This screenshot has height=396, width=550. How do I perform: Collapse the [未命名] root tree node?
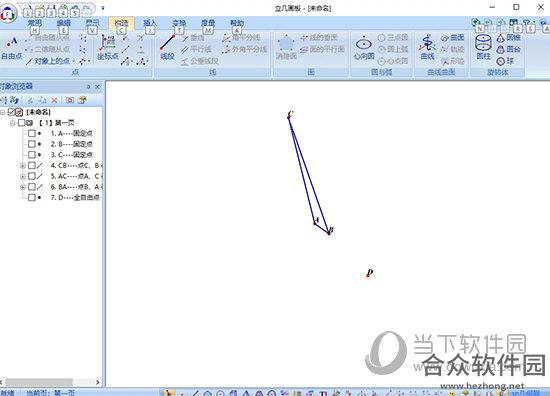click(2, 112)
